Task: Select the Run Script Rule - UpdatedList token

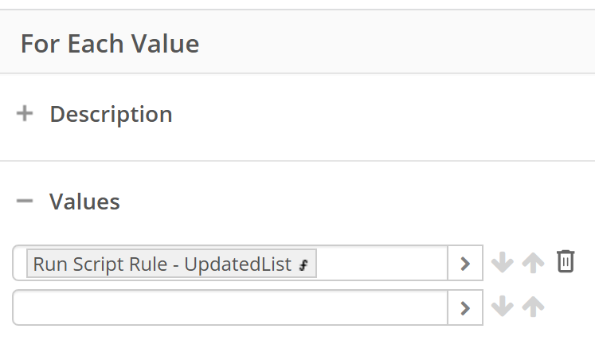Action: click(171, 264)
